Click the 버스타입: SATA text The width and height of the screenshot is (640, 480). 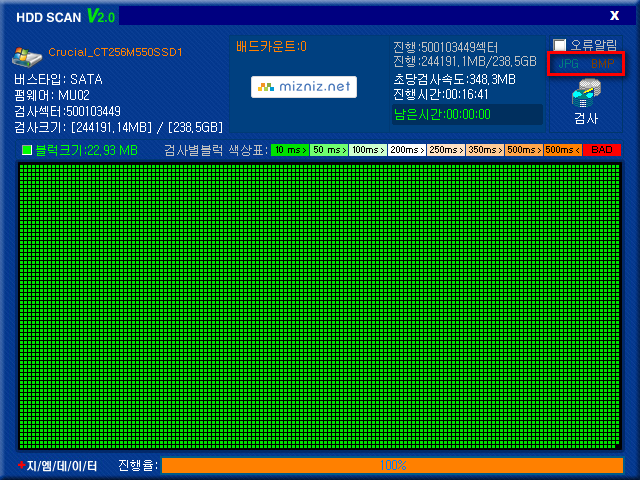click(58, 79)
